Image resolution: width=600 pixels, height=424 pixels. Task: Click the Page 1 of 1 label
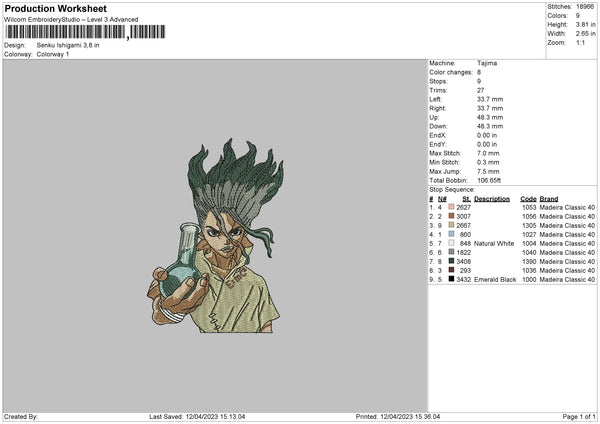(x=579, y=416)
